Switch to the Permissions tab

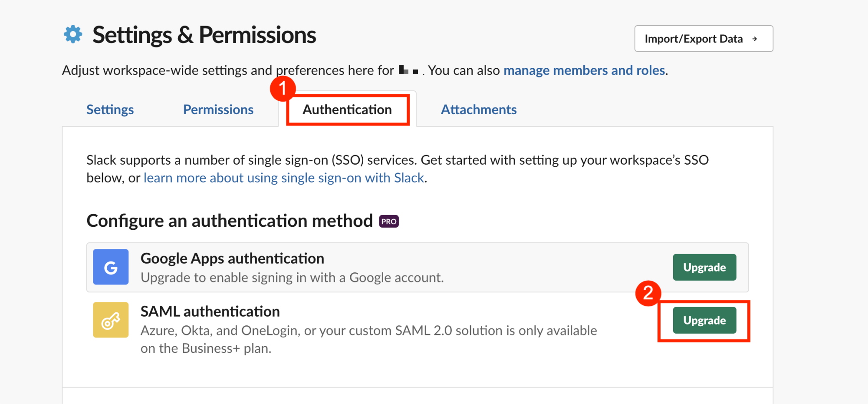click(x=218, y=109)
